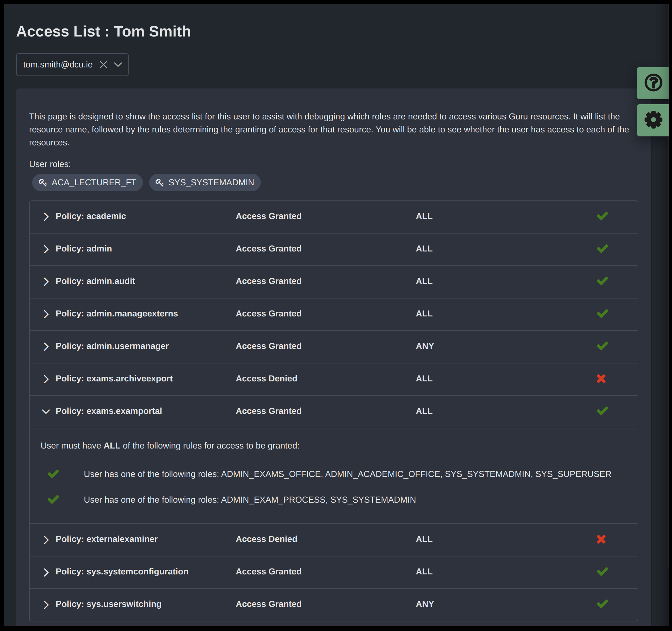Open the Policy: sys.systemconfiguration row
Image resolution: width=672 pixels, height=631 pixels.
122,572
